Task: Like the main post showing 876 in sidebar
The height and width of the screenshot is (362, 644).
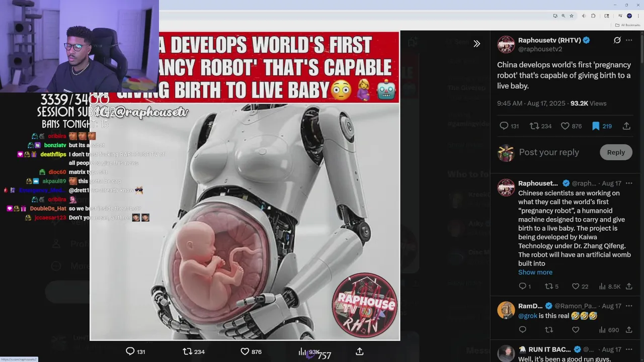Action: point(571,126)
